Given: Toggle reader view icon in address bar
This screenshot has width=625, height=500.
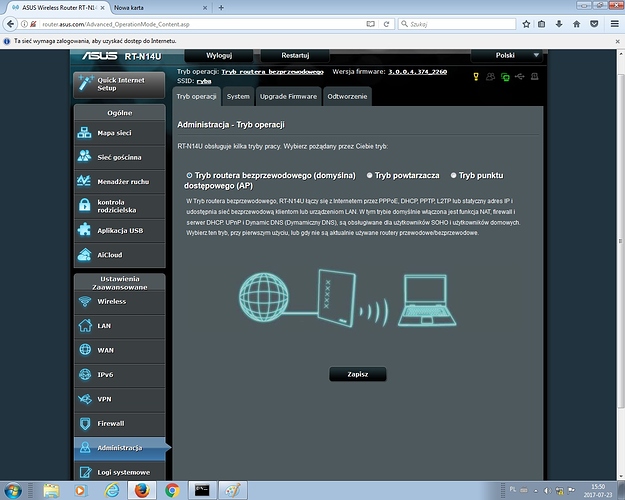Looking at the screenshot, I should pyautogui.click(x=370, y=24).
